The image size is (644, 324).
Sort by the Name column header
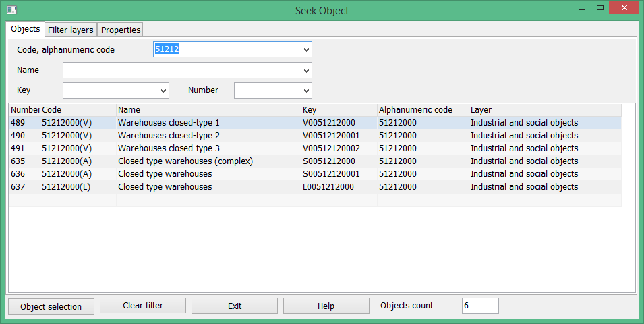(208, 109)
